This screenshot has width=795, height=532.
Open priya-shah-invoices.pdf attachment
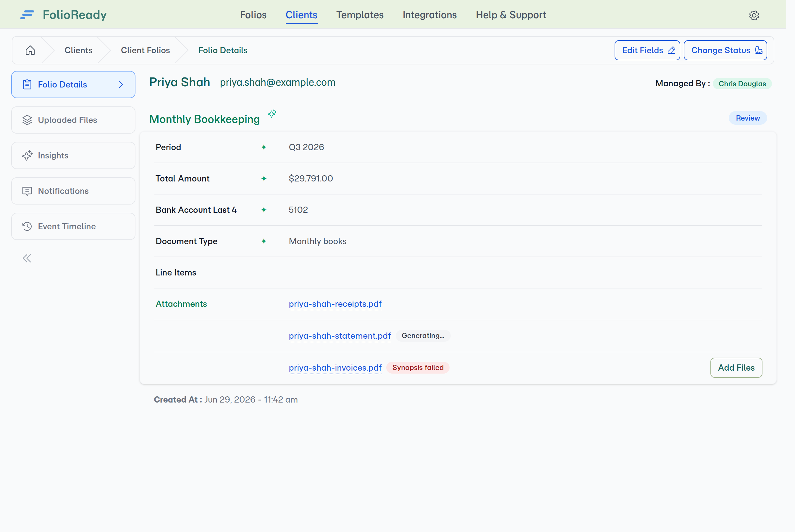click(335, 368)
